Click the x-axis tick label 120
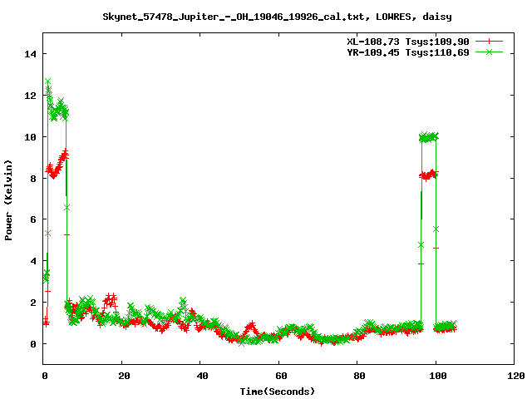 (516, 376)
